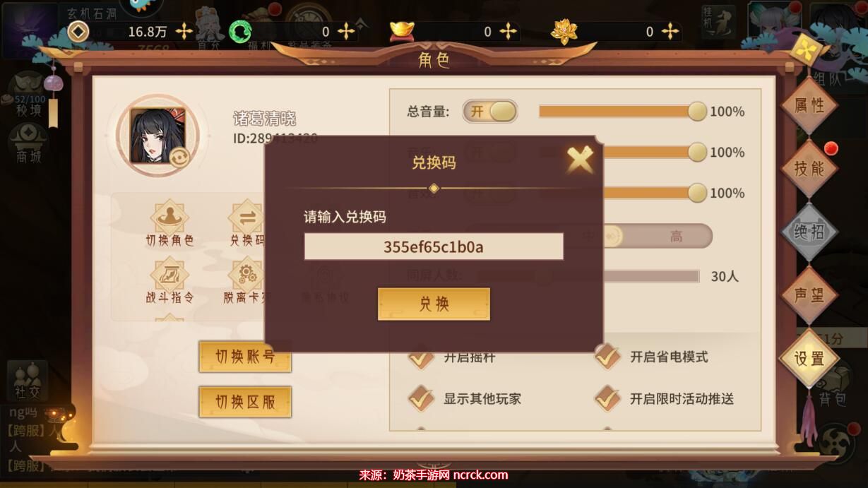
Task: Open the 战斗指令 battle command icon
Action: click(x=170, y=282)
